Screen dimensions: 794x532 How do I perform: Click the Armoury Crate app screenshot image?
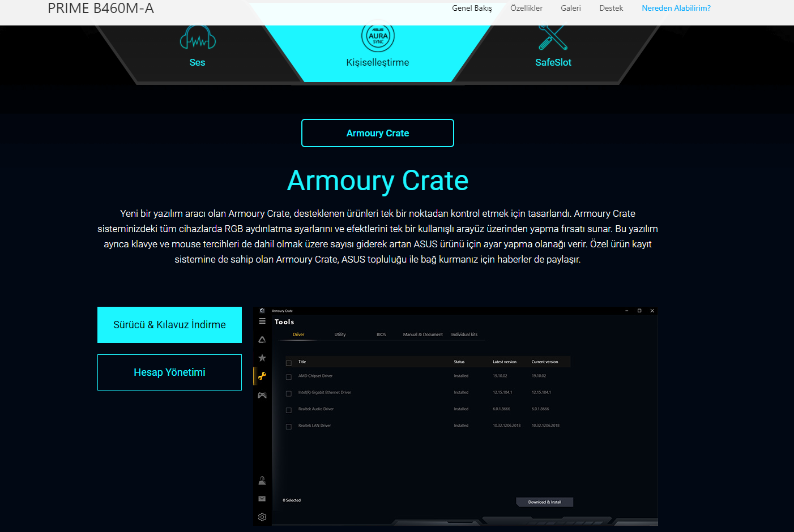[455, 417]
